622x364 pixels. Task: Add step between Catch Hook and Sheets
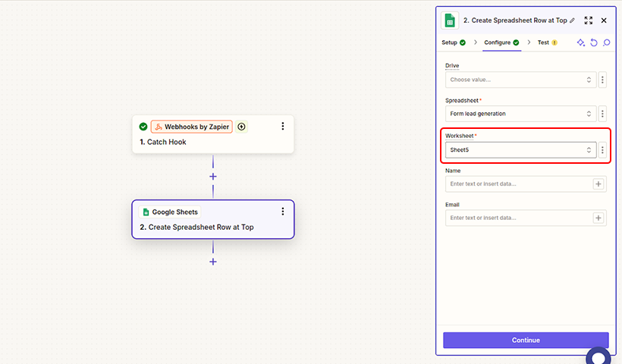pyautogui.click(x=213, y=177)
